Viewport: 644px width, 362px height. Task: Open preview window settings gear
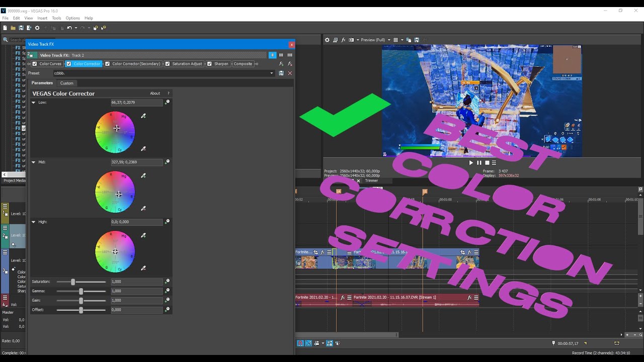(327, 40)
